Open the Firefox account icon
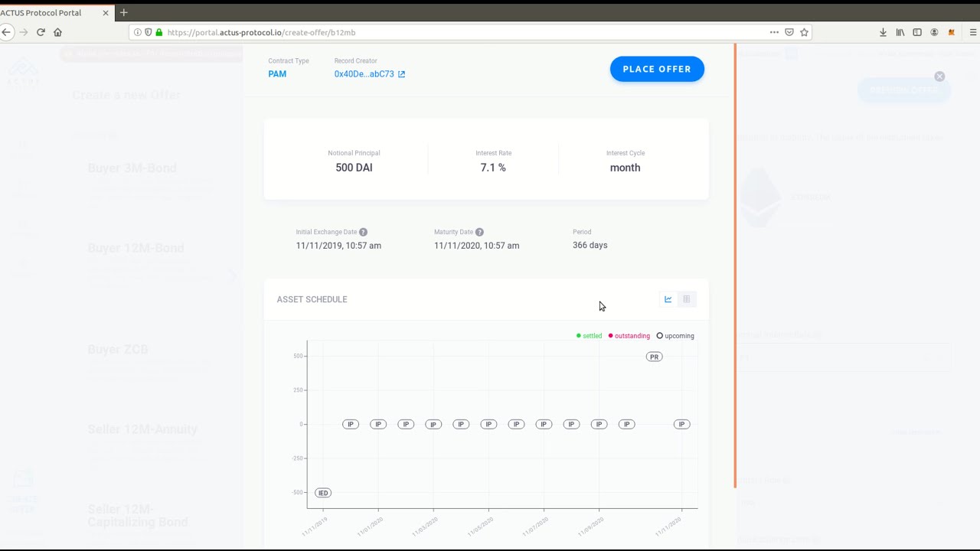980x551 pixels. pos(934,32)
